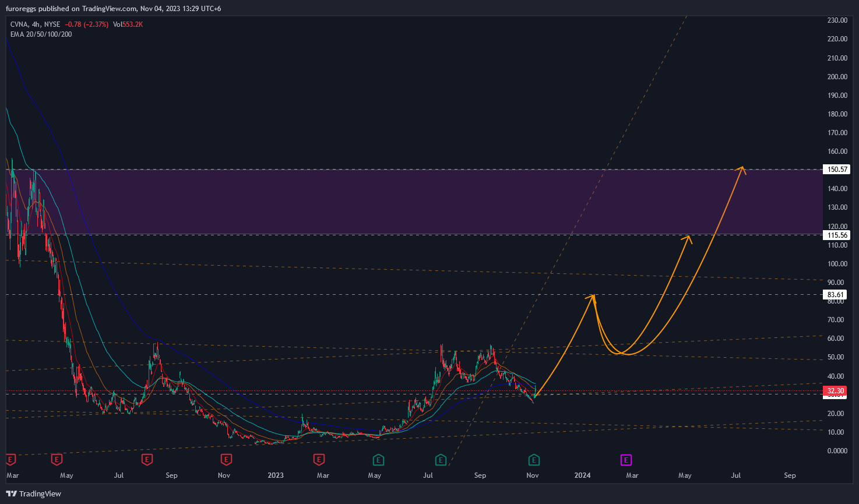Click the 210.00 price axis label

837,58
